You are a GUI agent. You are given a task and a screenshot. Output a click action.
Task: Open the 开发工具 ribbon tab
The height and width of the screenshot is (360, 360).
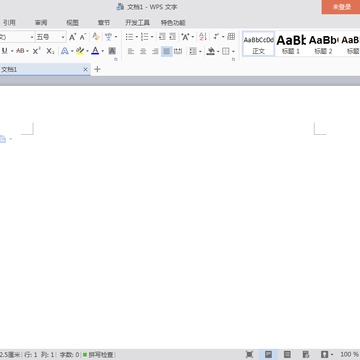[137, 23]
